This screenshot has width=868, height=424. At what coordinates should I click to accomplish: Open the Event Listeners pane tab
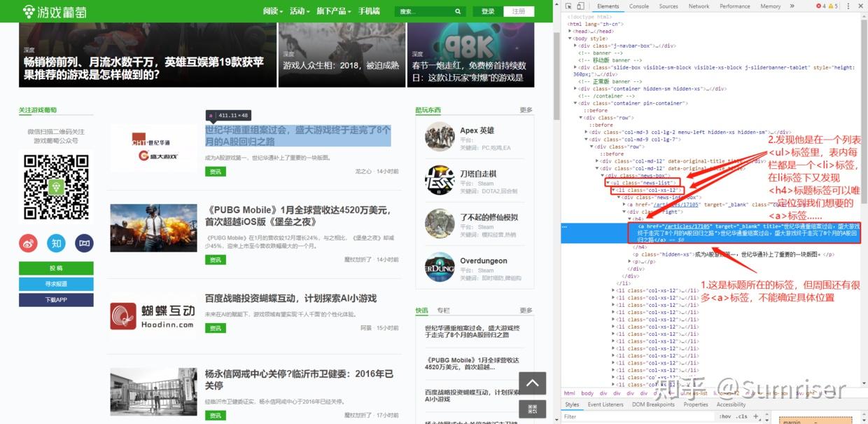point(605,404)
